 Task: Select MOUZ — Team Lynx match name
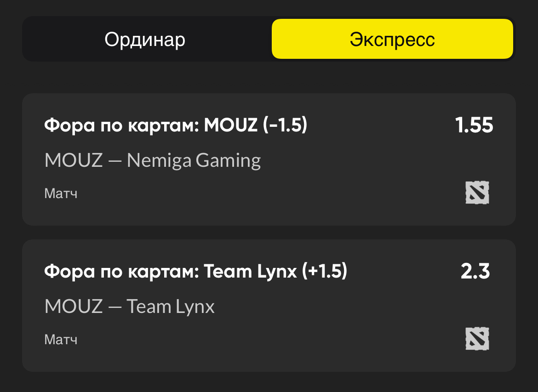(129, 306)
